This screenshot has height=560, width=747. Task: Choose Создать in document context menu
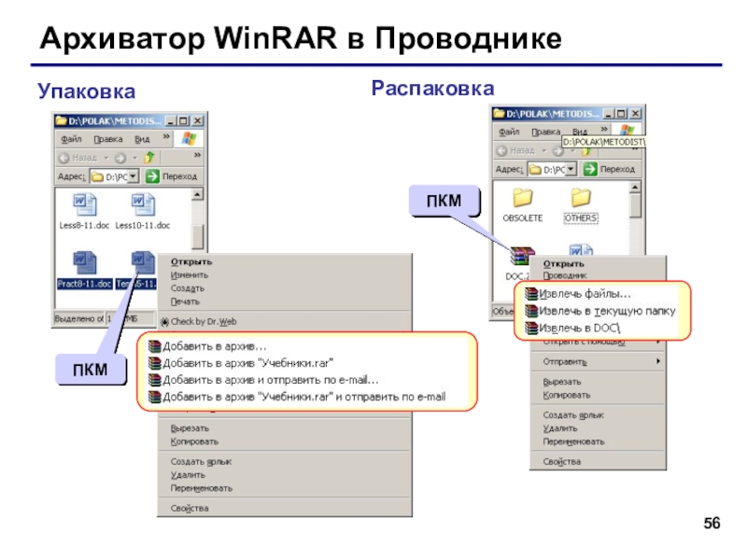click(x=188, y=288)
